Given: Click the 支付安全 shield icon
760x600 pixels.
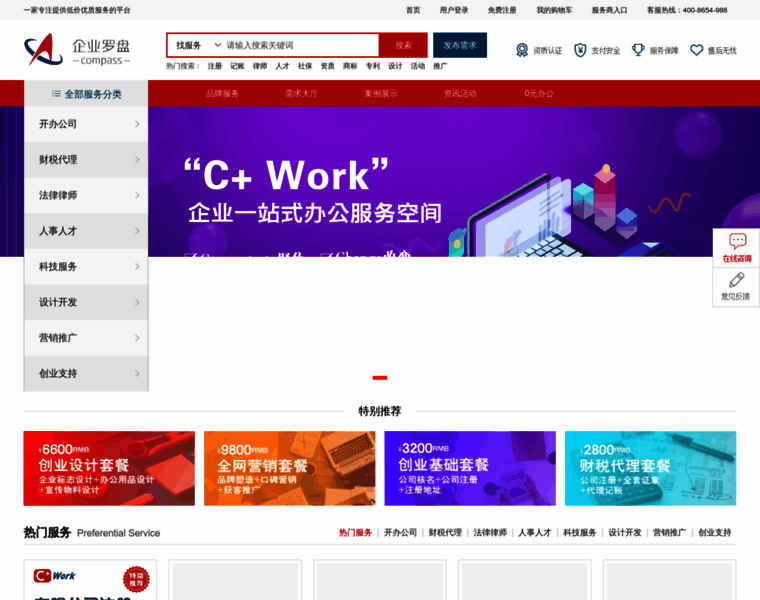Looking at the screenshot, I should (580, 50).
